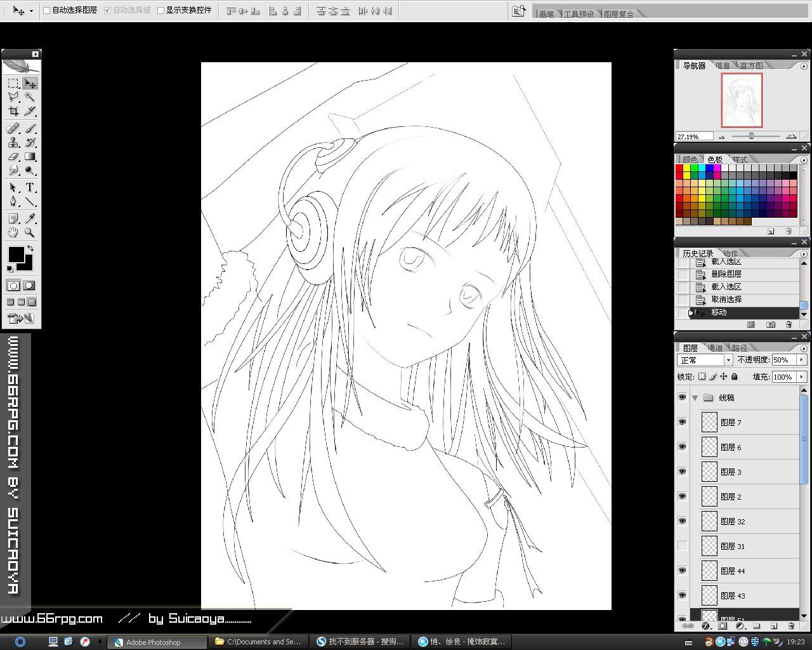
Task: Hide layer 图层 7 with its eye icon
Action: pyautogui.click(x=683, y=422)
